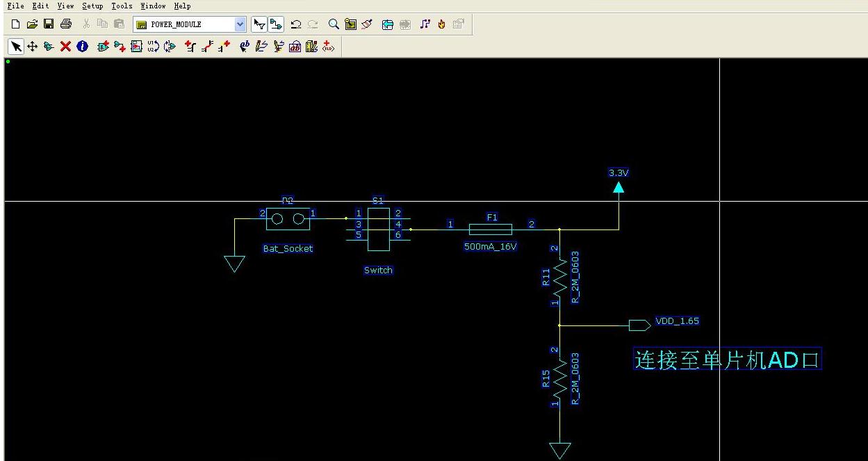Open the Tools menu
The height and width of the screenshot is (461, 868).
coord(121,6)
